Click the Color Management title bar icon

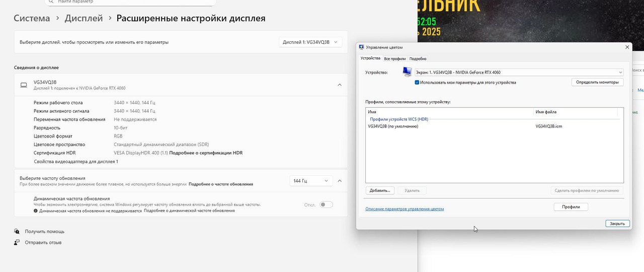point(361,47)
